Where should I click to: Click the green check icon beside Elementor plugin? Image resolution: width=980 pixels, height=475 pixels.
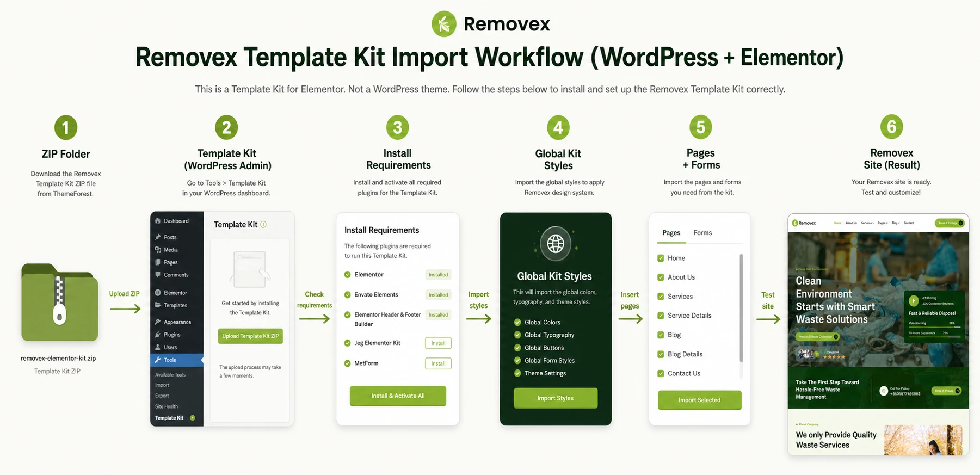click(x=348, y=275)
